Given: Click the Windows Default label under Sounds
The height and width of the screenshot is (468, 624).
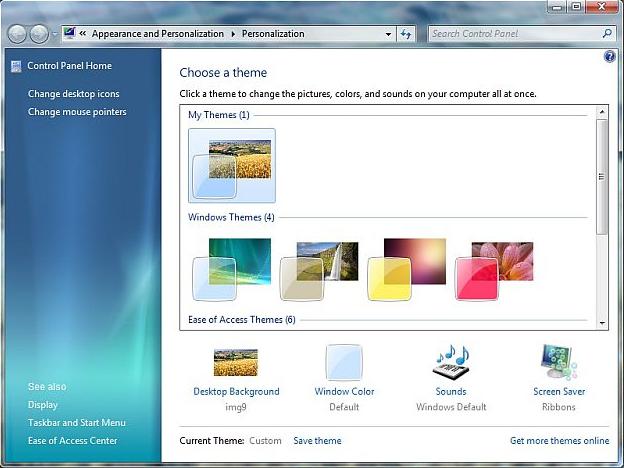Looking at the screenshot, I should [451, 407].
